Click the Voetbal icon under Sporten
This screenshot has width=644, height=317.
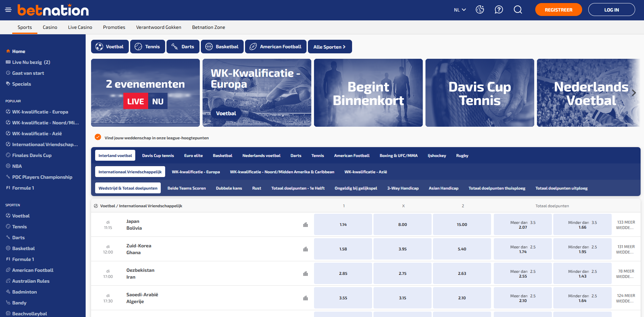(x=8, y=216)
